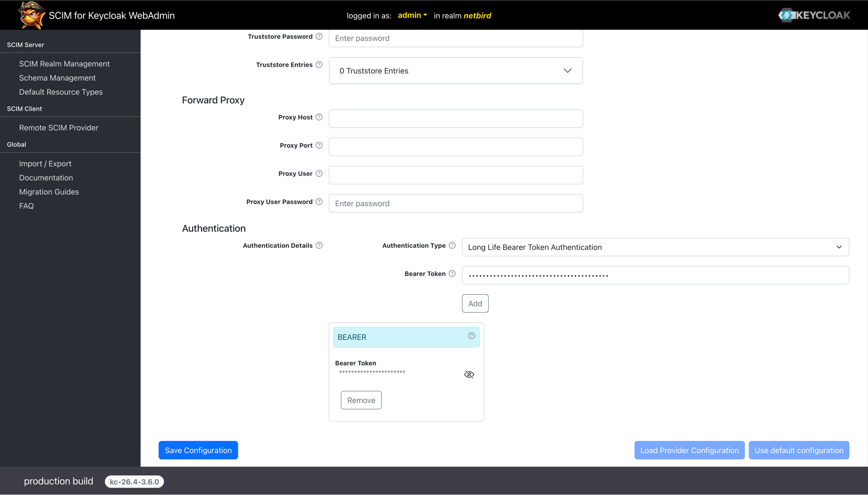Image resolution: width=868 pixels, height=495 pixels.
Task: Open the Migration Guides page
Action: 49,192
